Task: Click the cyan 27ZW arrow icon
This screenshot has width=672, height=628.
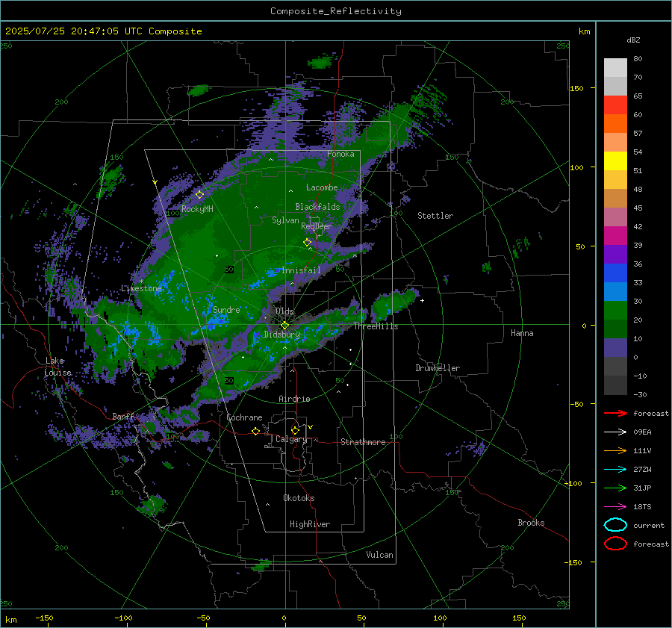Action: pos(615,470)
